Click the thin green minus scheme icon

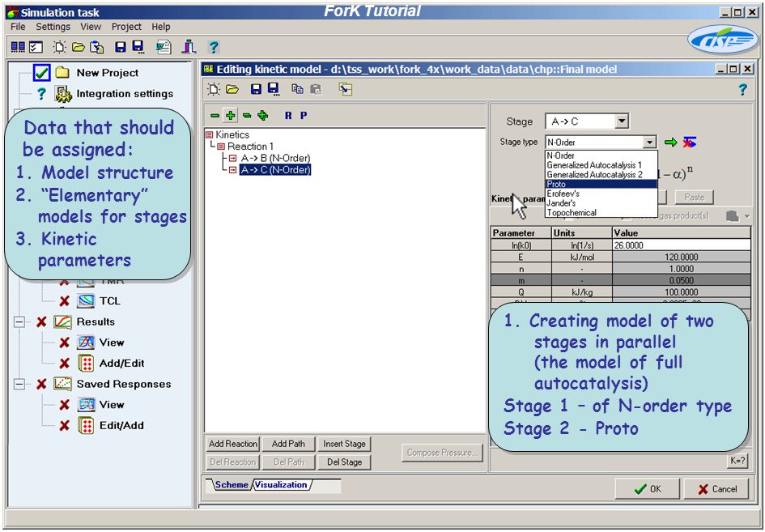point(215,116)
